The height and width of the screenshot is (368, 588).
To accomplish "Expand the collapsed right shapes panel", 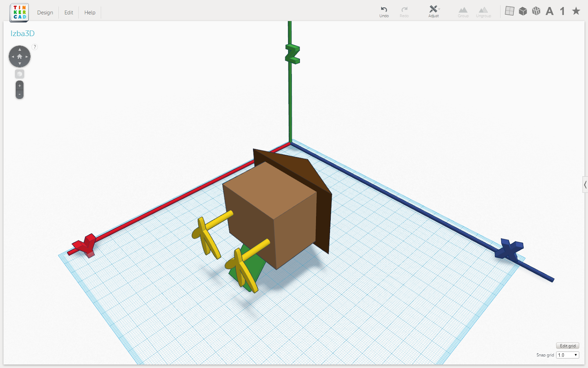I will (585, 185).
